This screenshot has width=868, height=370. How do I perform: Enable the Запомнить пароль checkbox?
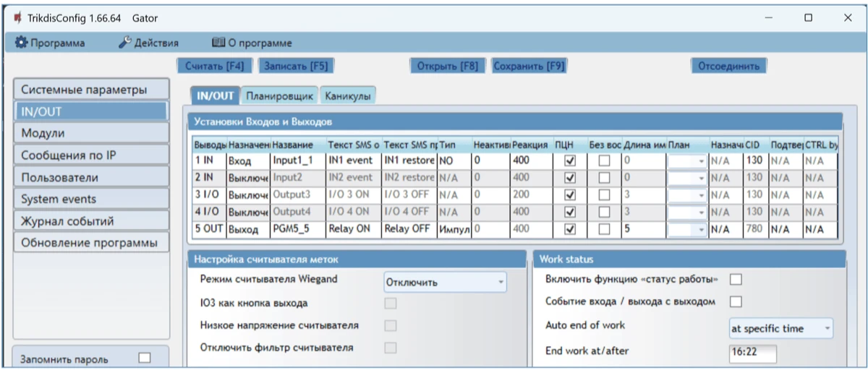point(145,358)
